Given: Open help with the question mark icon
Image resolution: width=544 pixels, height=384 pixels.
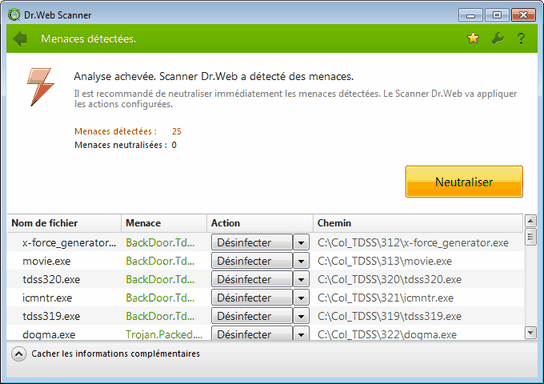Looking at the screenshot, I should click(x=521, y=39).
